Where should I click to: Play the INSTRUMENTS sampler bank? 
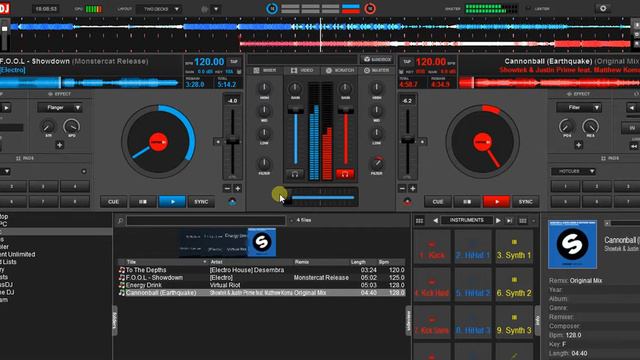click(x=498, y=220)
